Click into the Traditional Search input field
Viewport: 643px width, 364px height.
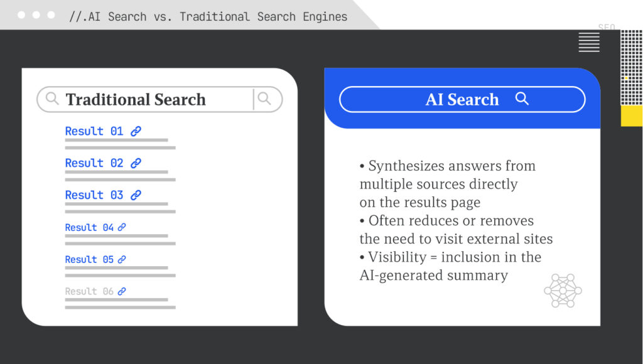[159, 99]
